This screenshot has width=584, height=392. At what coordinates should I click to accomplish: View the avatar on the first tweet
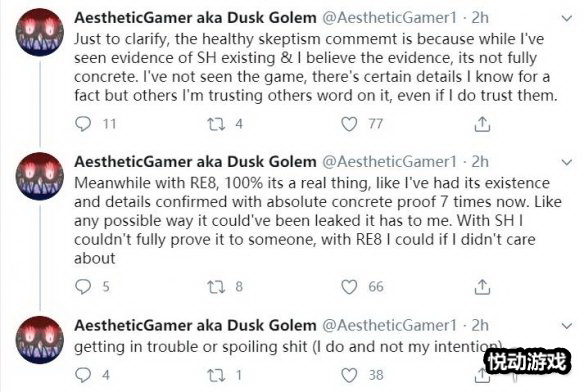[x=40, y=32]
